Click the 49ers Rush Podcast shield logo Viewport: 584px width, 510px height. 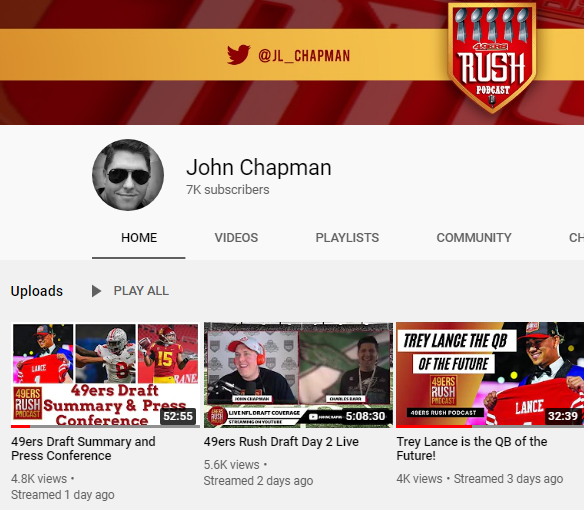(x=492, y=58)
